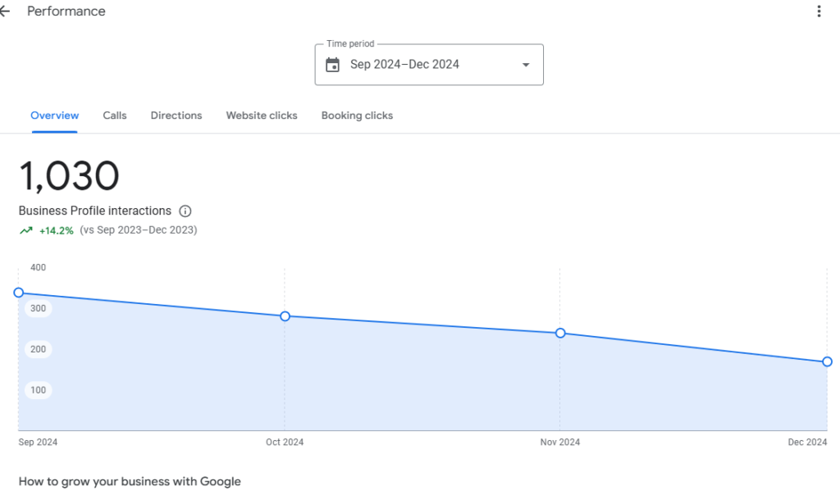Select the Overview tab

(55, 116)
